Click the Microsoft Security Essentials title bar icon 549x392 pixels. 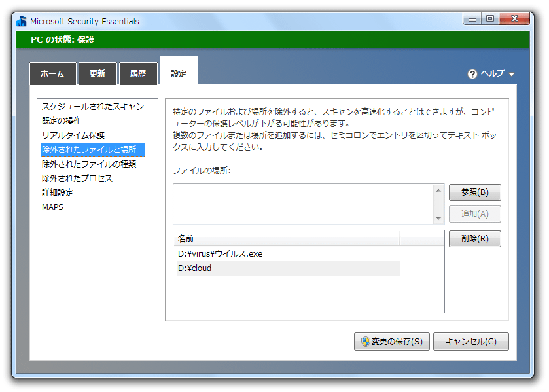22,22
